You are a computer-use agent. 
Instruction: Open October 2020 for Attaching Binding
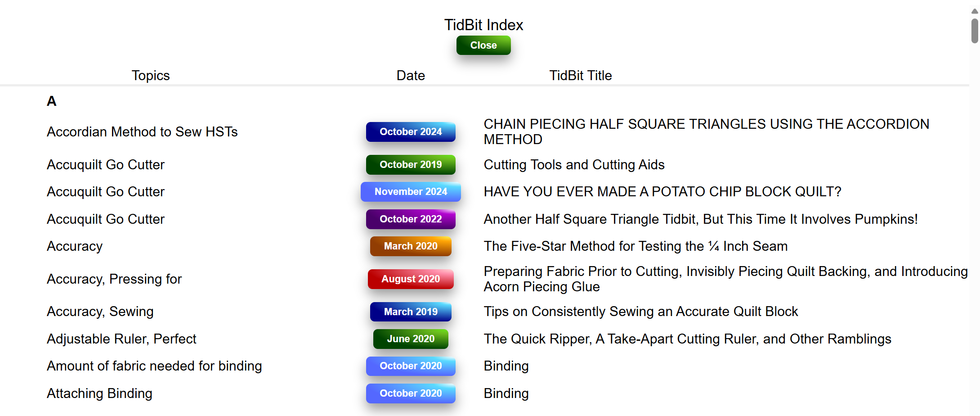click(411, 393)
